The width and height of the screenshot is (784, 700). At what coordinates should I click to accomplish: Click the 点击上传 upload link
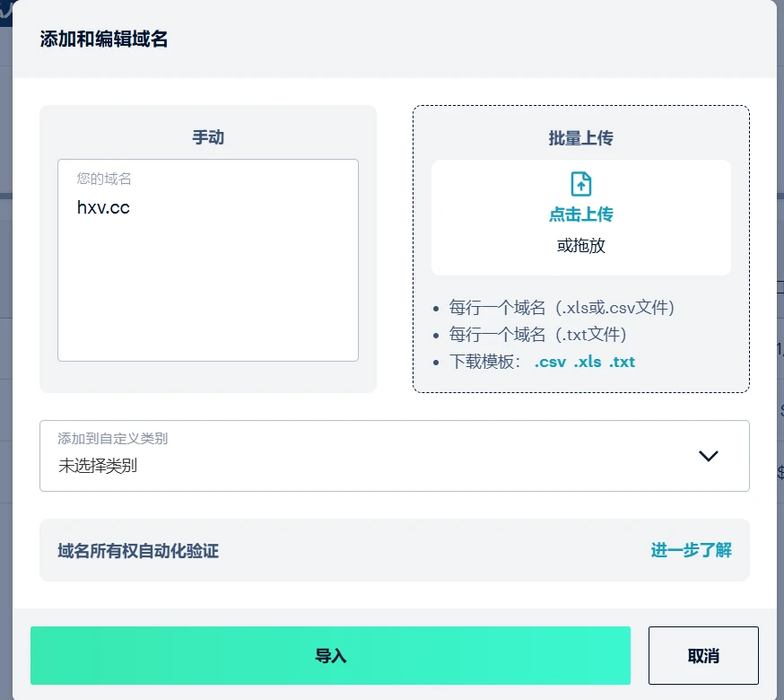tap(581, 214)
